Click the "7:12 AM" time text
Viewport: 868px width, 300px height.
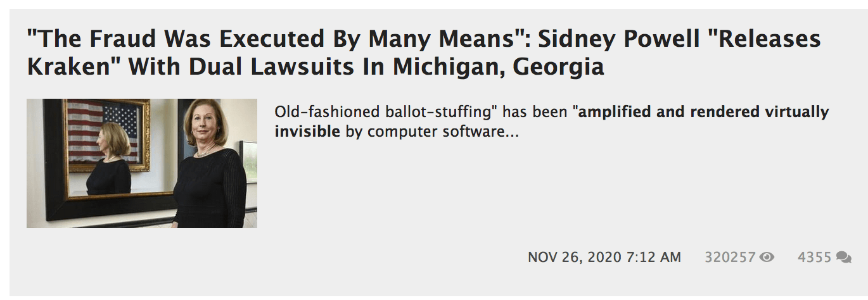[x=653, y=258]
